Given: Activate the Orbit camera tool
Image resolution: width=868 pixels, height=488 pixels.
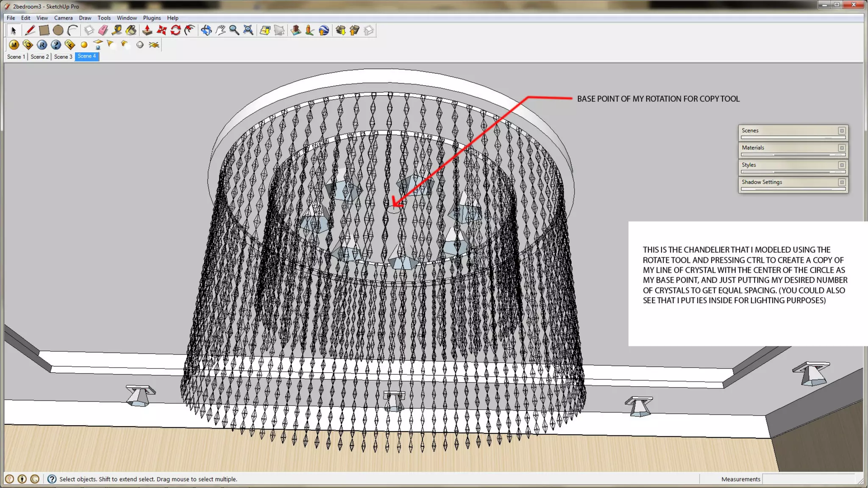Looking at the screenshot, I should pos(206,30).
